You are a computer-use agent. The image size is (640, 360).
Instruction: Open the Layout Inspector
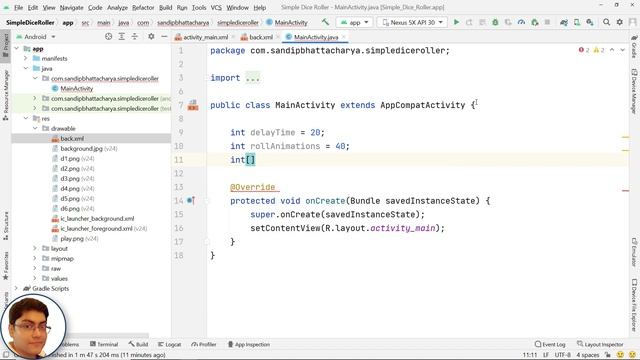coord(600,344)
